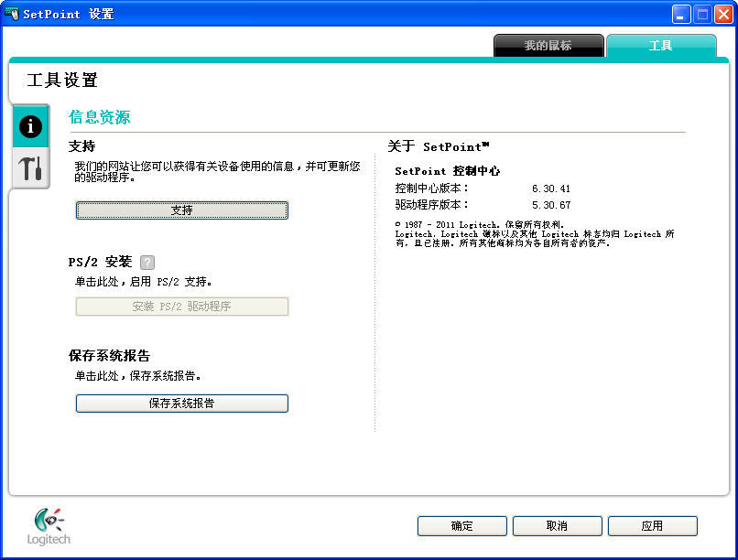Click the SetPoint 控制中心 label
The width and height of the screenshot is (738, 560).
pyautogui.click(x=447, y=171)
